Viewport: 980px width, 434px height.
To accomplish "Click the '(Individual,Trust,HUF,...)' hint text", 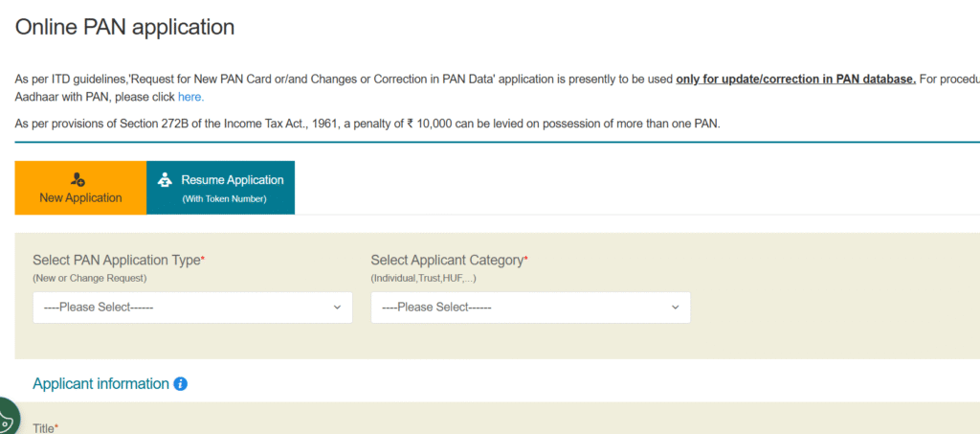I will (x=423, y=278).
